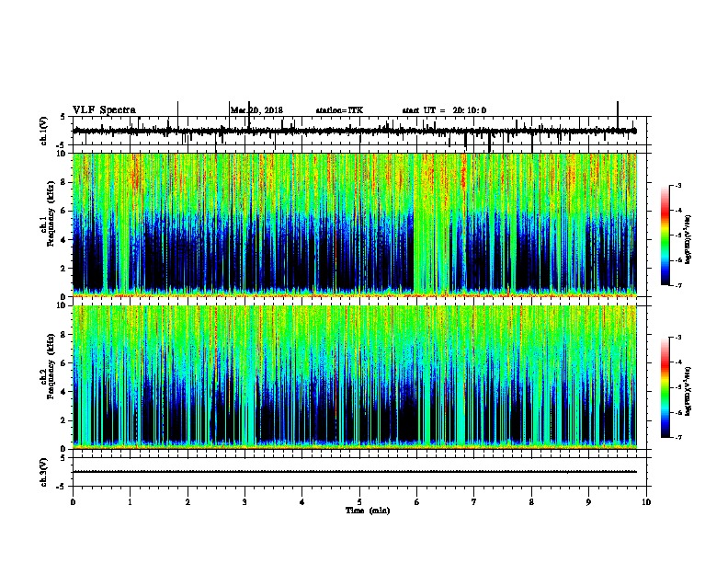728x563 pixels.
Task: Click time axis tick label "2"
Action: 188,502
